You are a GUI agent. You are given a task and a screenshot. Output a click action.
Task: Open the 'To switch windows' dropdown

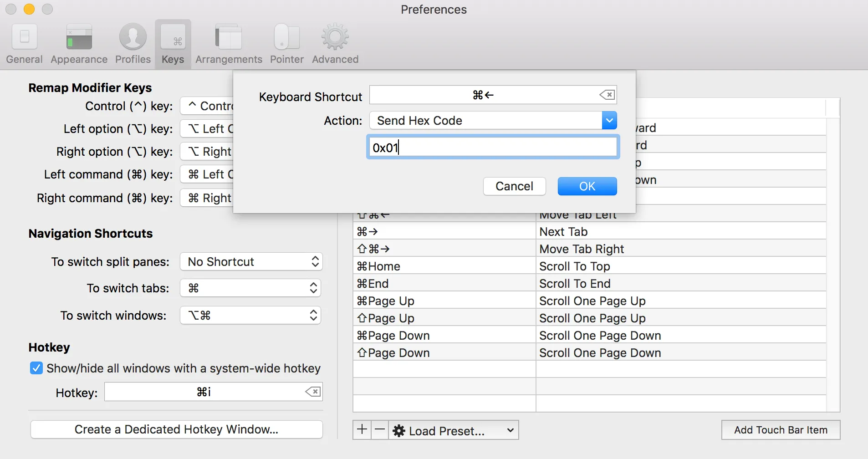[251, 316]
